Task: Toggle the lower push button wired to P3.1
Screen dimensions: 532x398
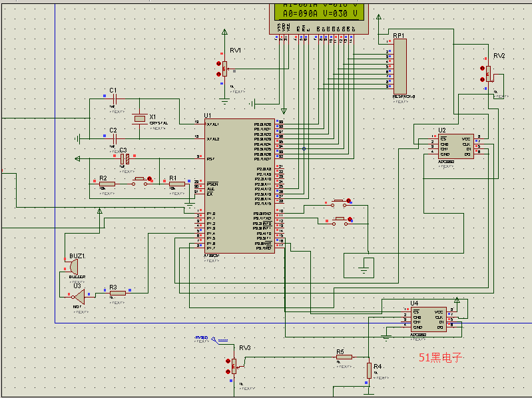Action: (342, 221)
